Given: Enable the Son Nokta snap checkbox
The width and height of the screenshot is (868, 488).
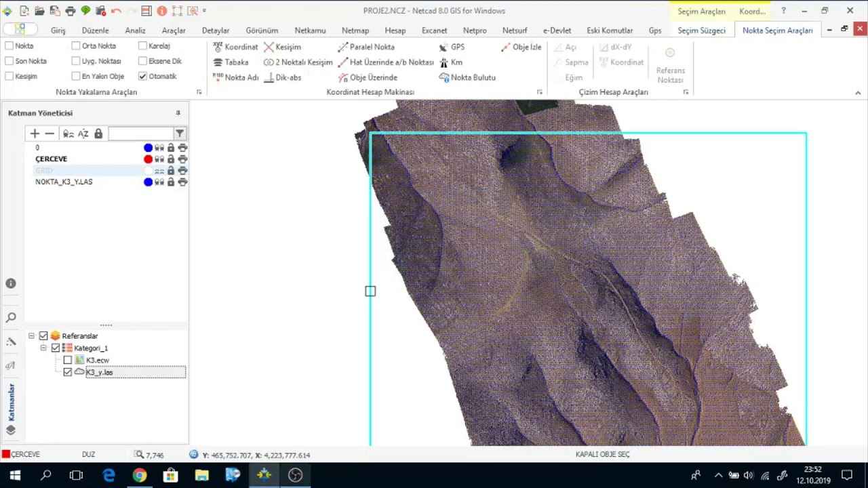Looking at the screenshot, I should click(9, 61).
